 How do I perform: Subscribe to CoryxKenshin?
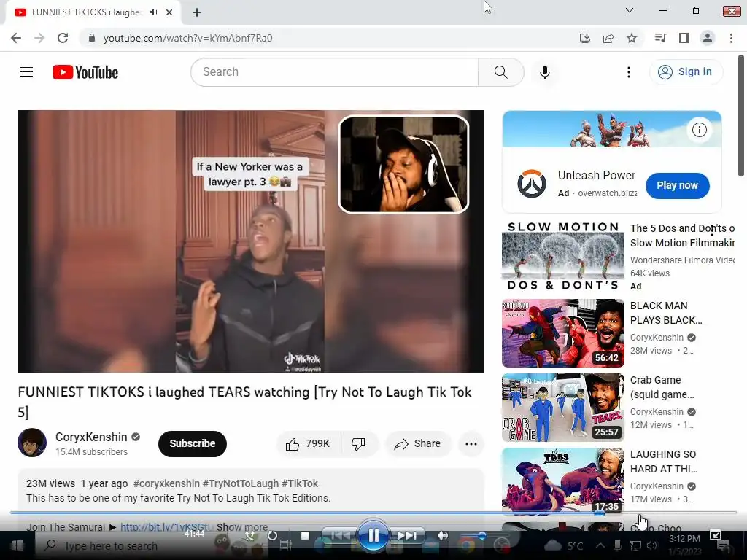coord(193,444)
